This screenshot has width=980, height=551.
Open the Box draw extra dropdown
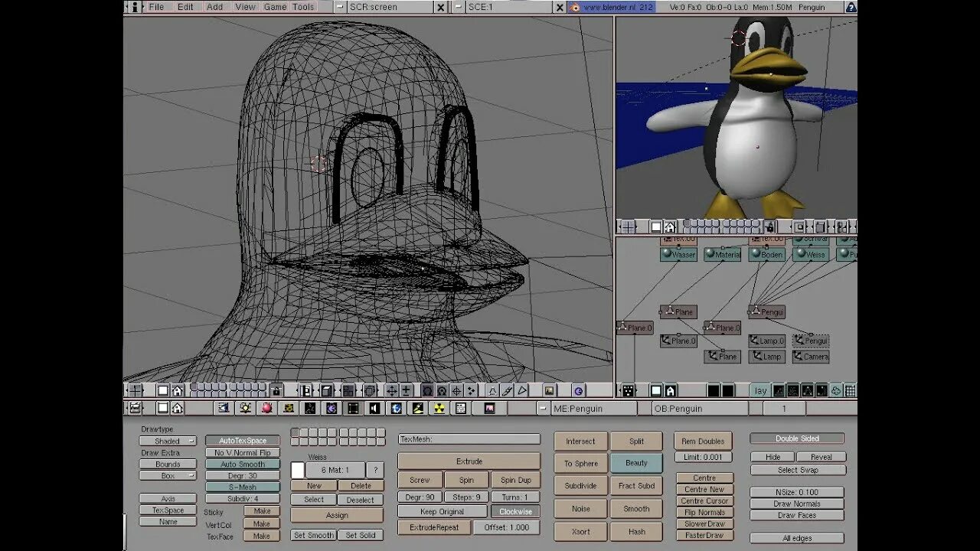click(168, 475)
